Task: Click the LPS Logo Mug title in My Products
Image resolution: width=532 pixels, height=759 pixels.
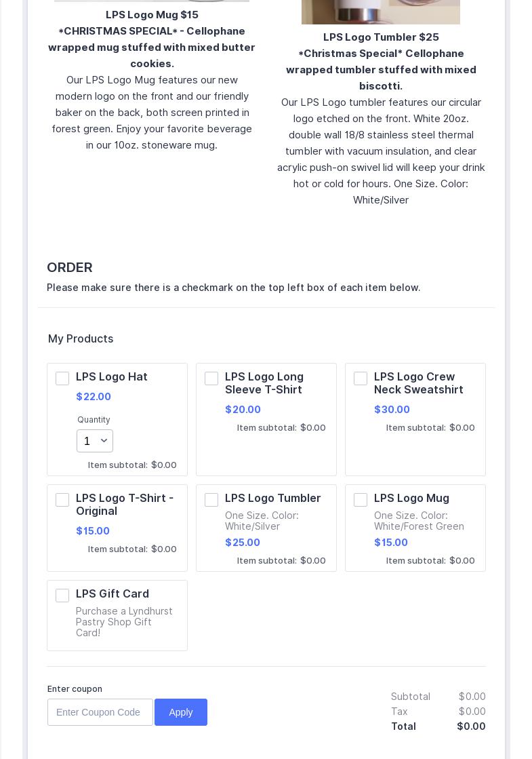Action: click(411, 498)
